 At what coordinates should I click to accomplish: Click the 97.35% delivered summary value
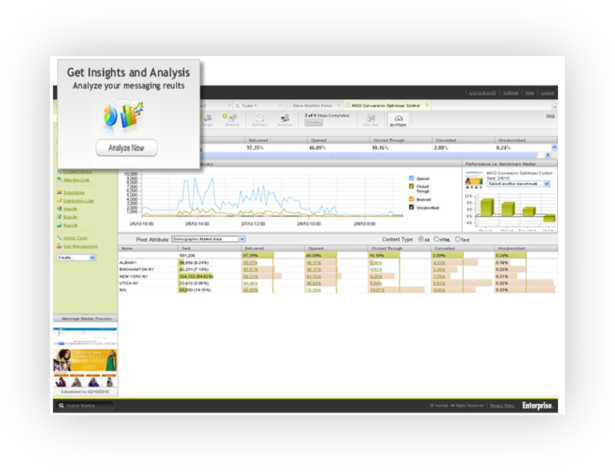click(255, 148)
